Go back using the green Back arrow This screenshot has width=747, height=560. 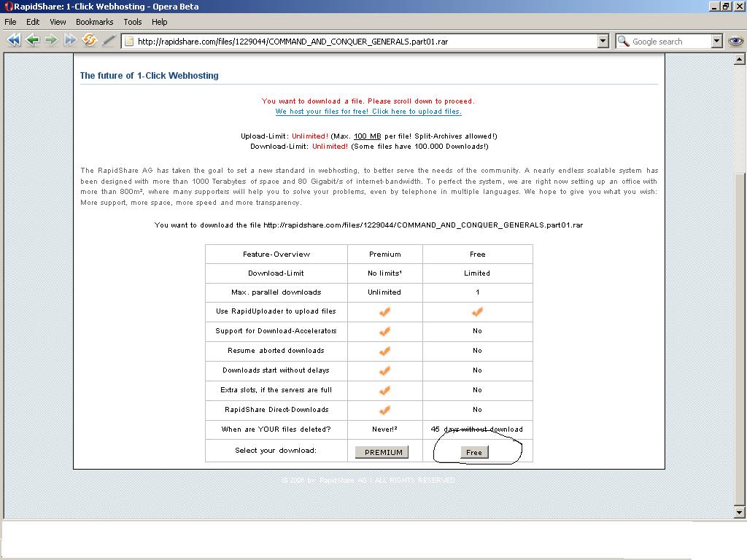coord(32,41)
